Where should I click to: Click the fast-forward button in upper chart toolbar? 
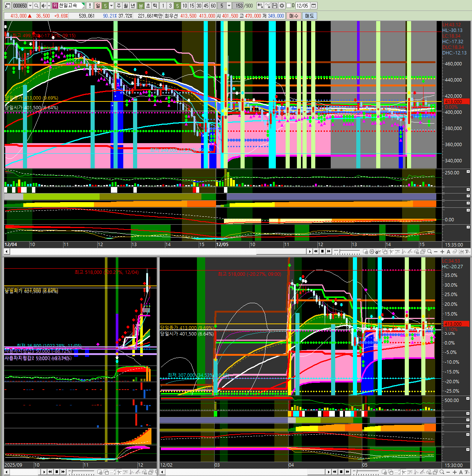329,252
